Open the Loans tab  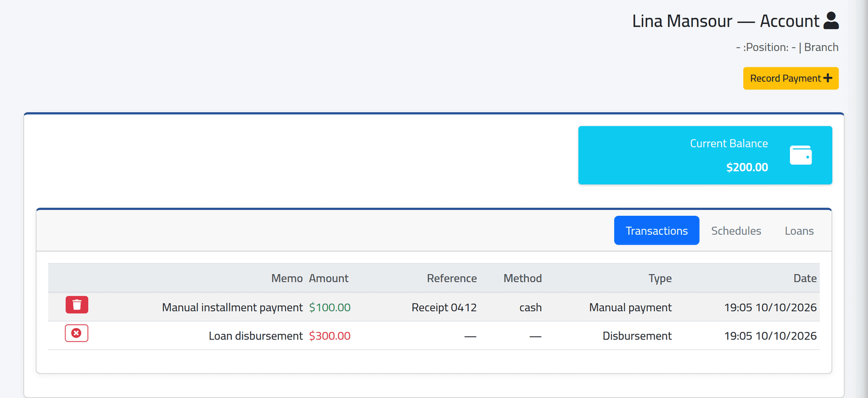point(799,230)
